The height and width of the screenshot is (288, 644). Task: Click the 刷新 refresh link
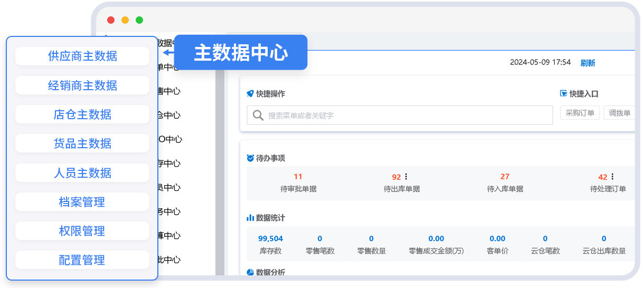coord(588,63)
